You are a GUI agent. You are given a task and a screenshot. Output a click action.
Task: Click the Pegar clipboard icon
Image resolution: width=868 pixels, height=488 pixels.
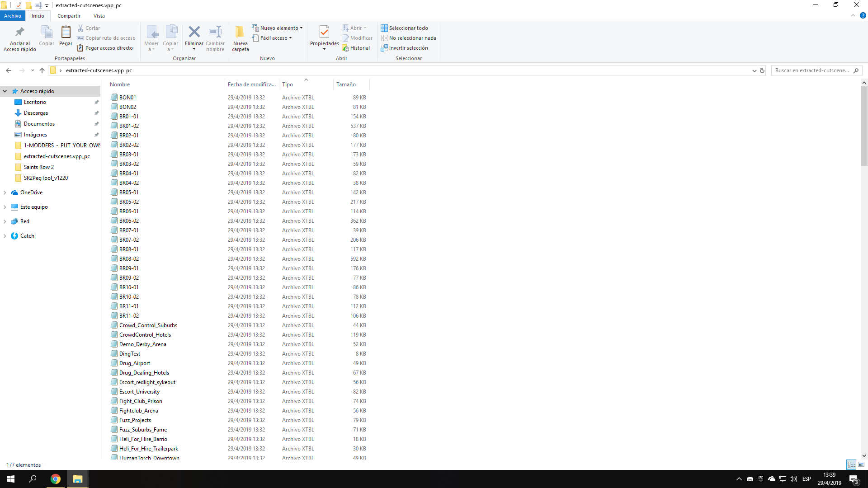pyautogui.click(x=66, y=32)
